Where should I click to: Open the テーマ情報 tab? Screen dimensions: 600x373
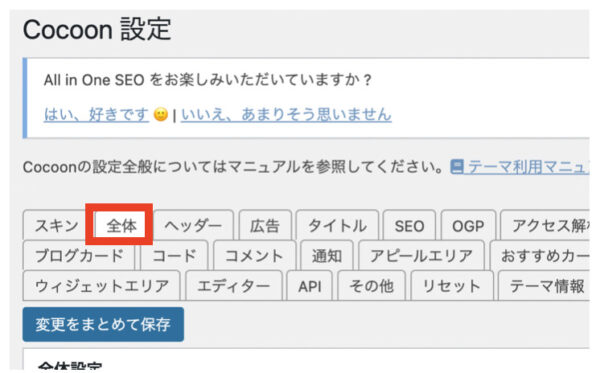(x=544, y=285)
